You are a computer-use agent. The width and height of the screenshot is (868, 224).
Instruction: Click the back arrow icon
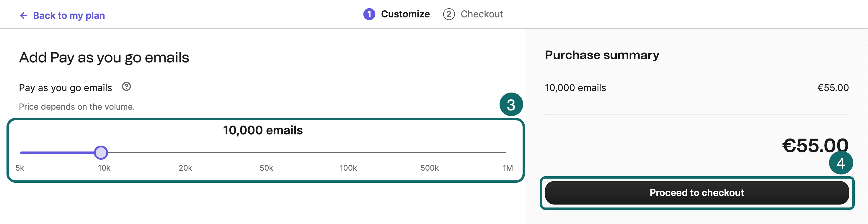[23, 15]
